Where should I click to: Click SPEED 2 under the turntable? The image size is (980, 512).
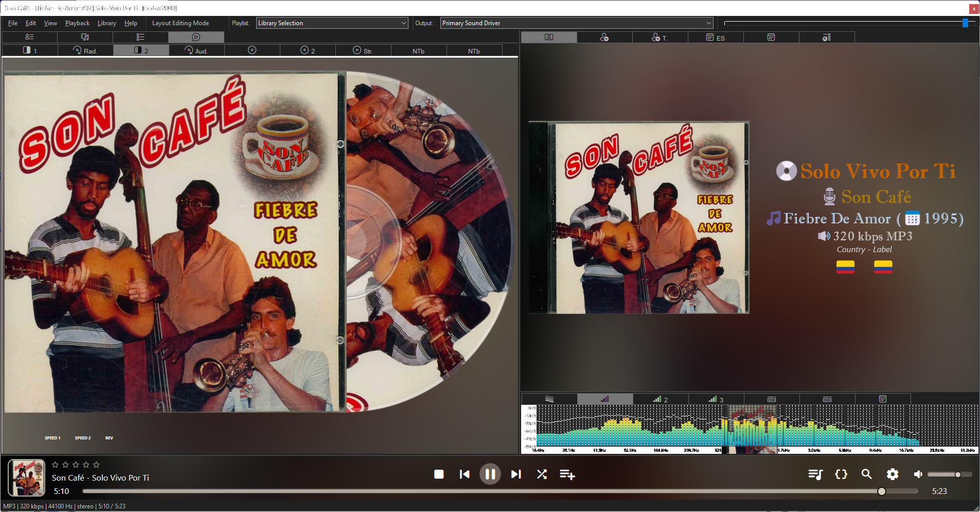pyautogui.click(x=83, y=438)
